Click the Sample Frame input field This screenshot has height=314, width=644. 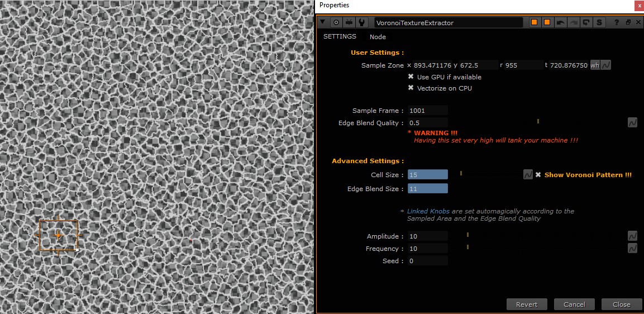(428, 111)
